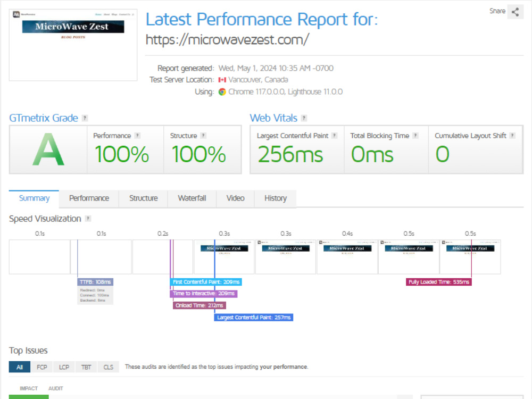The width and height of the screenshot is (532, 399).
Task: Click the IMPACT column header
Action: click(x=29, y=388)
